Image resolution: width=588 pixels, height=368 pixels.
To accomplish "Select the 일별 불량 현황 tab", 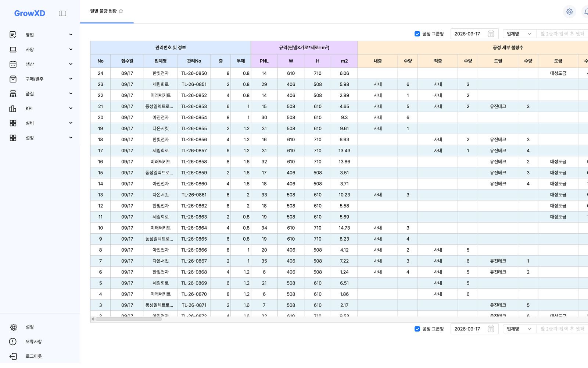I will (x=107, y=11).
